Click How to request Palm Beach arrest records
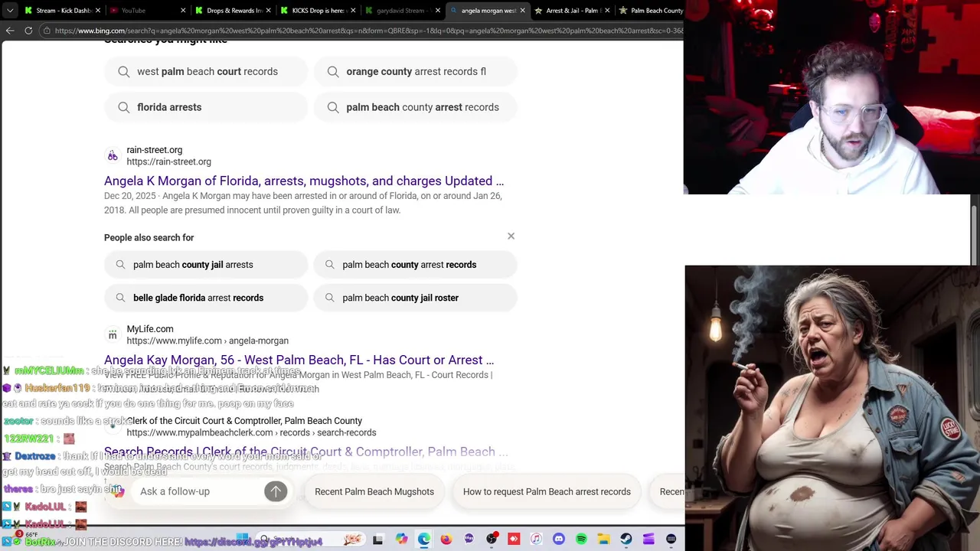The height and width of the screenshot is (551, 980). coord(547,491)
